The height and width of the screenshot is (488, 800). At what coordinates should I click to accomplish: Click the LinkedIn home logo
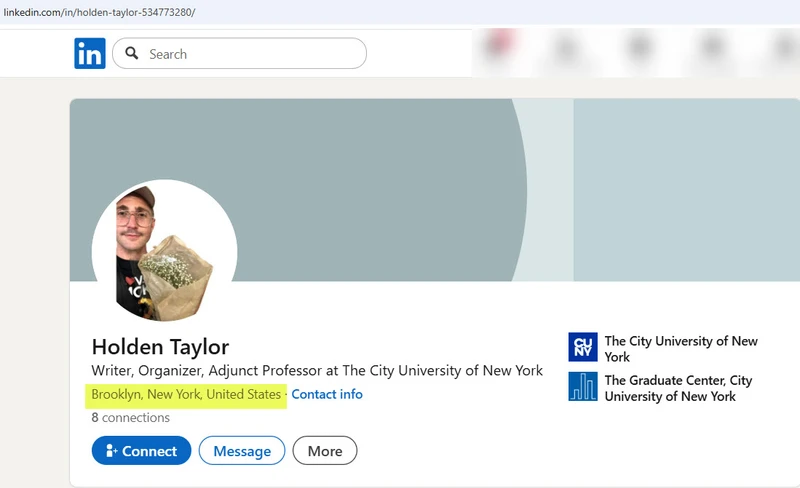pos(90,53)
